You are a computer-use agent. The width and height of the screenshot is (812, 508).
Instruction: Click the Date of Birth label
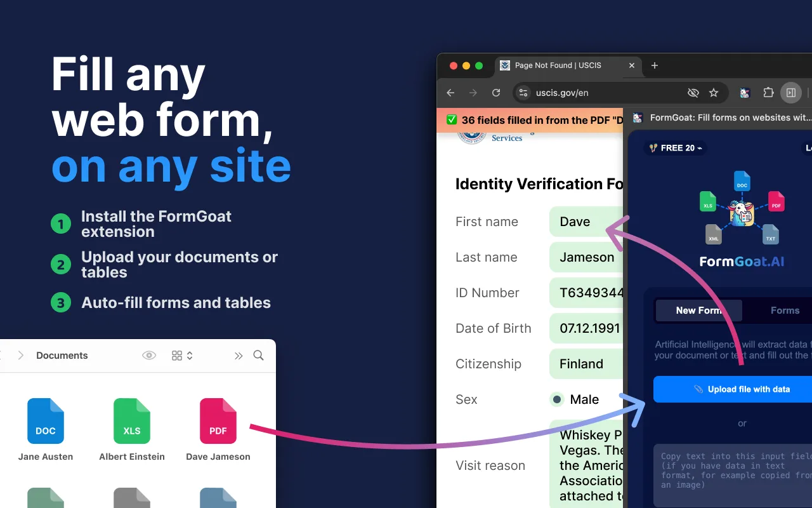494,328
